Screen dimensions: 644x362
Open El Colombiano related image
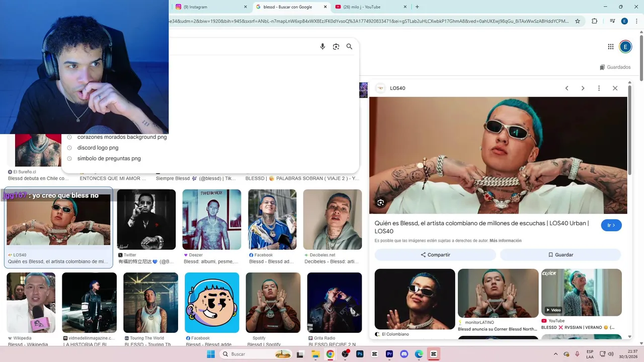point(415,299)
